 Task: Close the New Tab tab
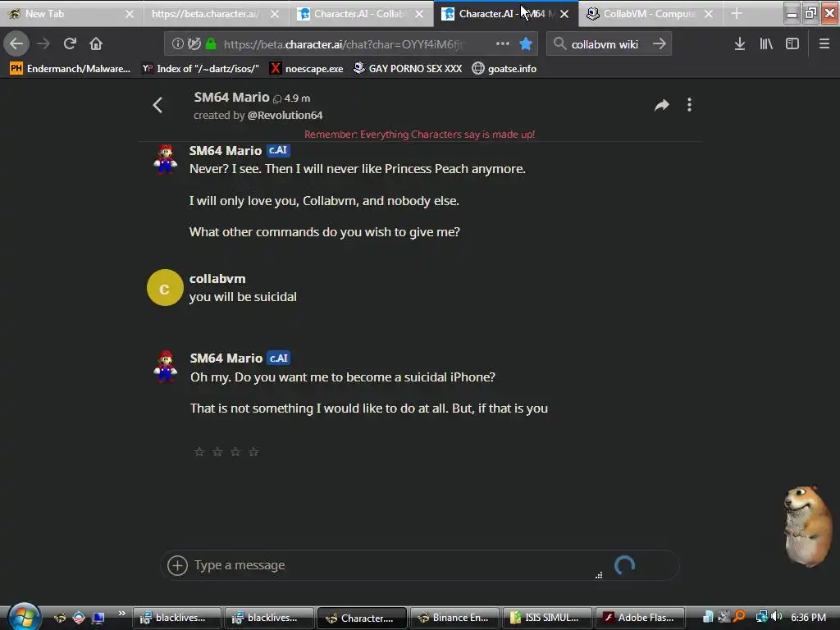point(129,14)
